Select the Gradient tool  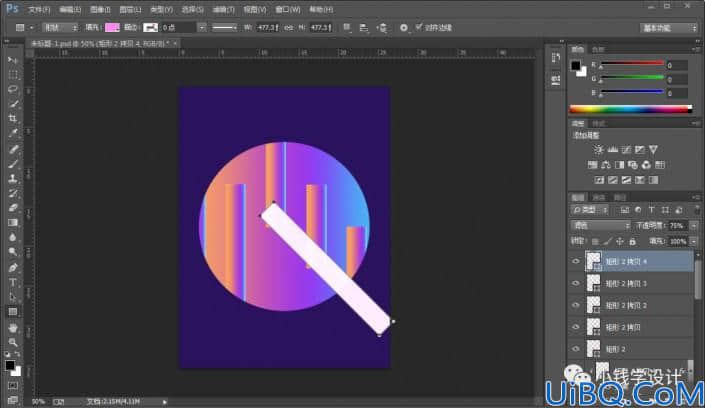click(x=13, y=223)
